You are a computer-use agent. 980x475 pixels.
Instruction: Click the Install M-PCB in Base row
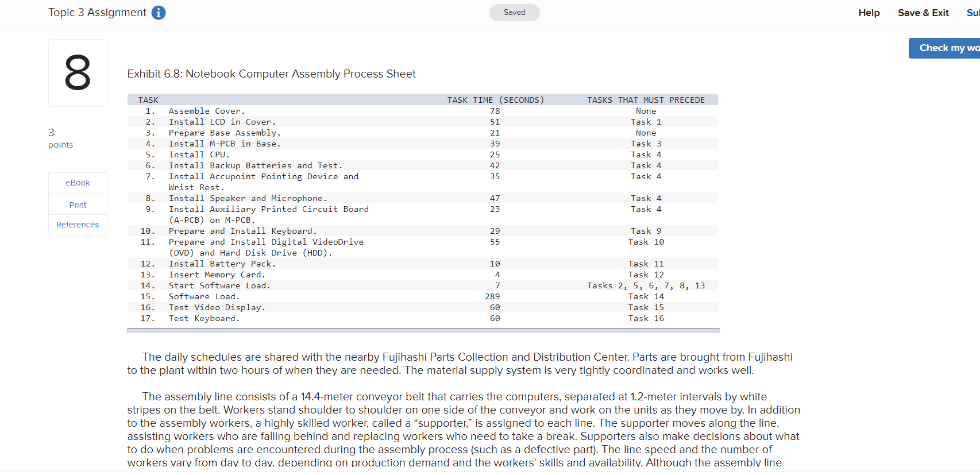423,144
